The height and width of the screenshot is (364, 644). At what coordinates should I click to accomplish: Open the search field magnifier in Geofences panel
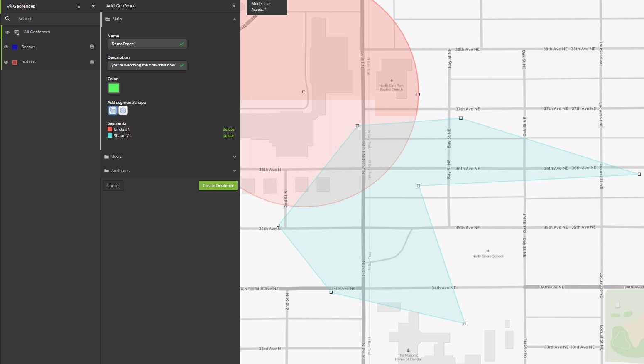coord(7,19)
